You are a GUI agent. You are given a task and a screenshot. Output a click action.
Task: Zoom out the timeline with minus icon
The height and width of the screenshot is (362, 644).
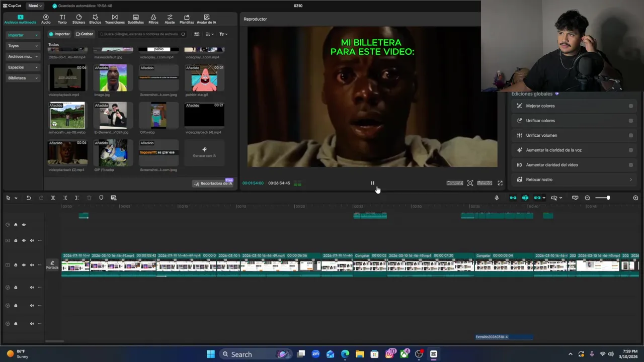coord(587,198)
